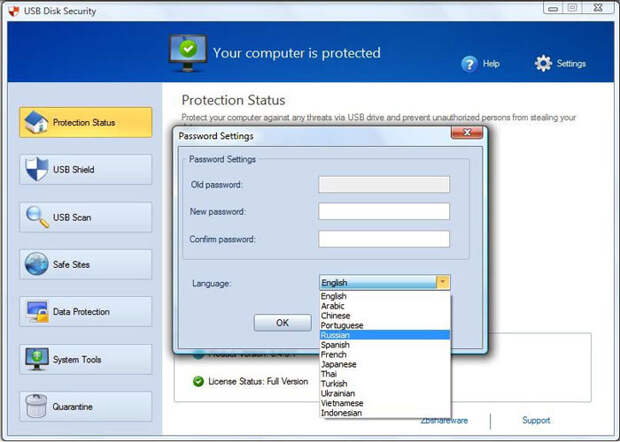Click the Language combo box showing English
This screenshot has height=442, width=620.
(x=384, y=282)
